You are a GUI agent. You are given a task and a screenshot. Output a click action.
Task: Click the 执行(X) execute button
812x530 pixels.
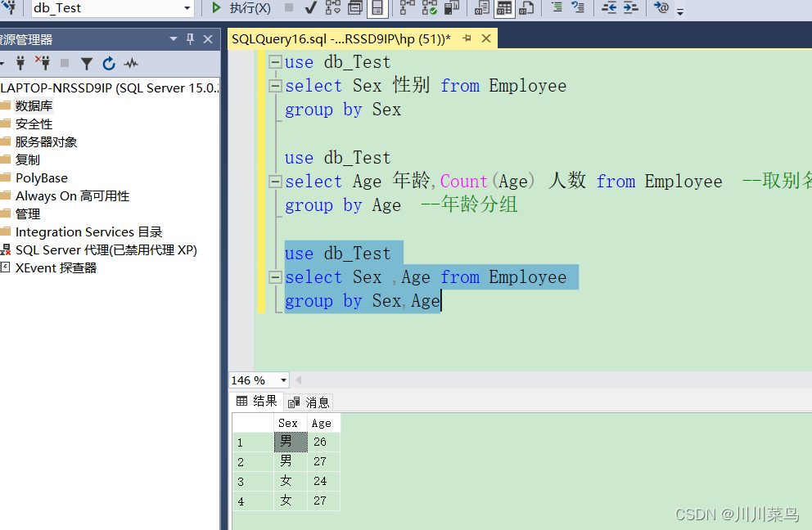tap(241, 7)
